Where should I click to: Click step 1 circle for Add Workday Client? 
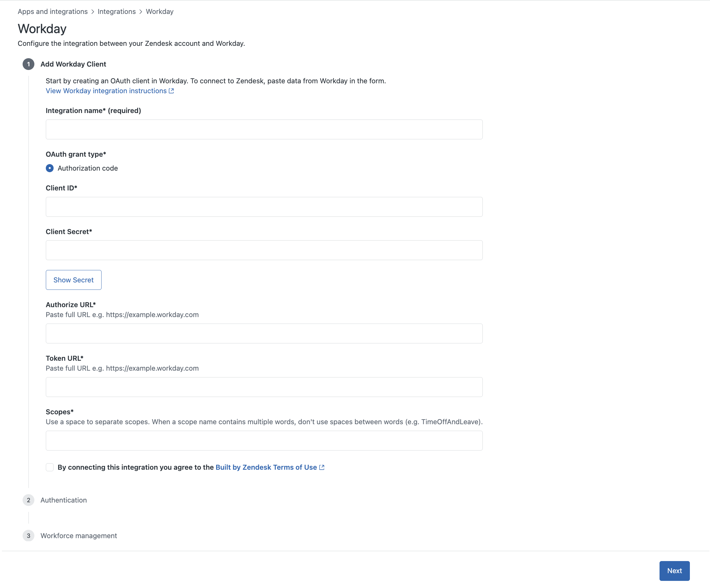[x=28, y=64]
